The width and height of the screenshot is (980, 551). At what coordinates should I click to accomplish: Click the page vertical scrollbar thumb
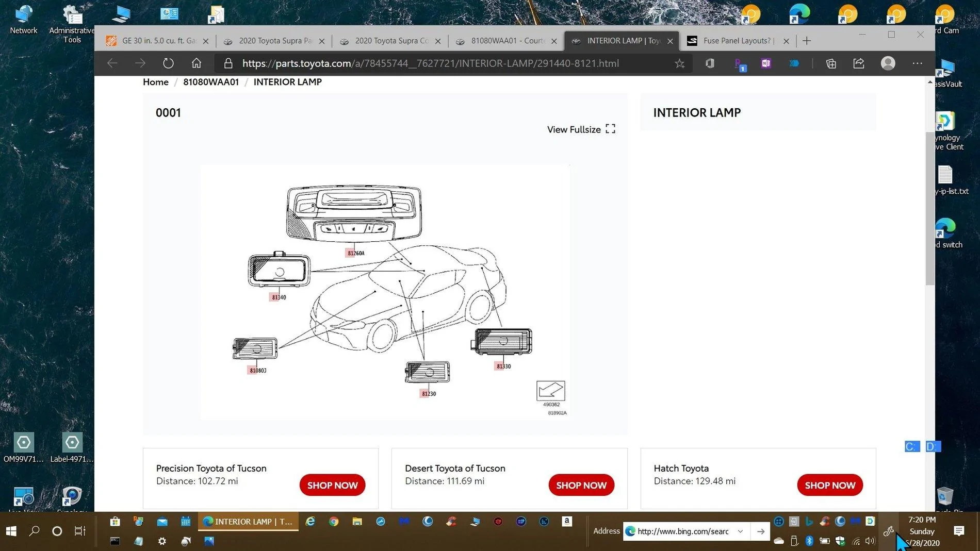pyautogui.click(x=930, y=208)
